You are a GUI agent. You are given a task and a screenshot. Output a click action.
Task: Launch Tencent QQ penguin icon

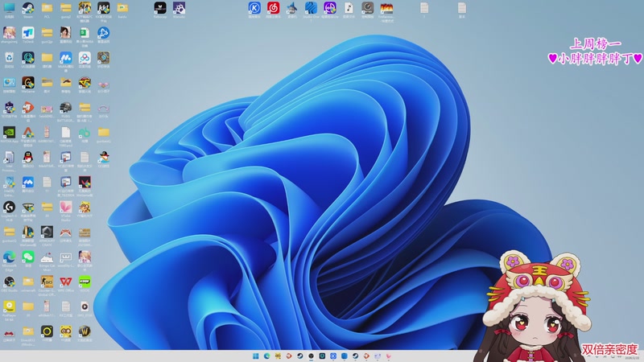28,157
